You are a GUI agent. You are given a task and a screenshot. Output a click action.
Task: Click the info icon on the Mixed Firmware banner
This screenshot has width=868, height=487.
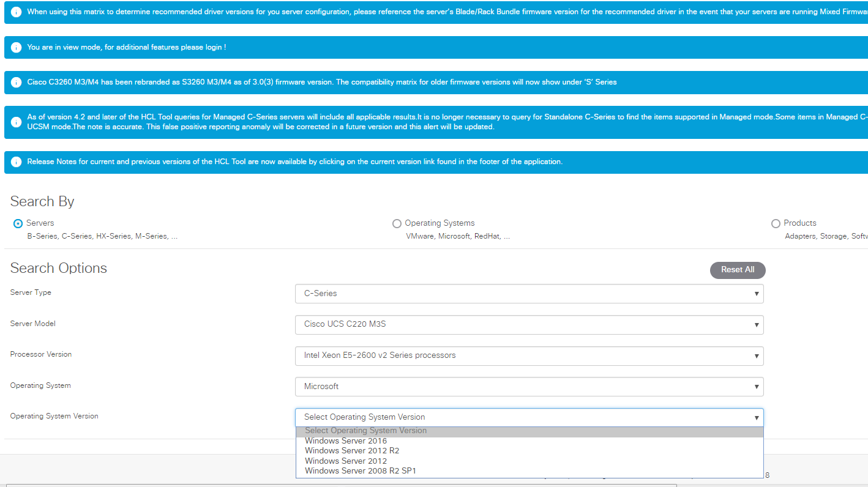pyautogui.click(x=16, y=11)
